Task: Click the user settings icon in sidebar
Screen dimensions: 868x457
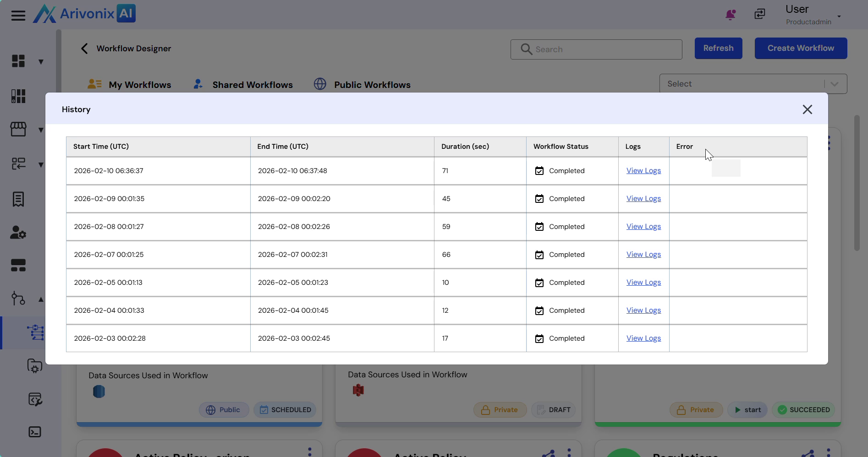Action: (18, 233)
